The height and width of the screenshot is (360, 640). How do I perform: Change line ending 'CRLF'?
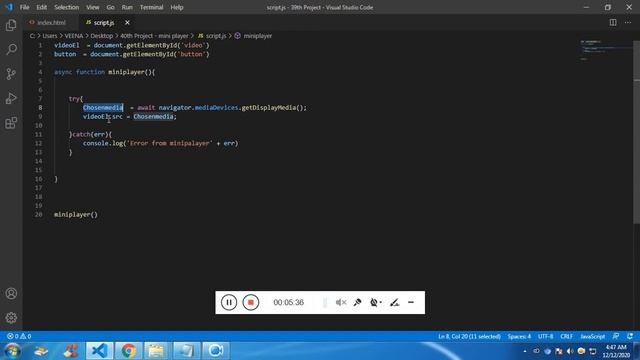click(x=567, y=336)
